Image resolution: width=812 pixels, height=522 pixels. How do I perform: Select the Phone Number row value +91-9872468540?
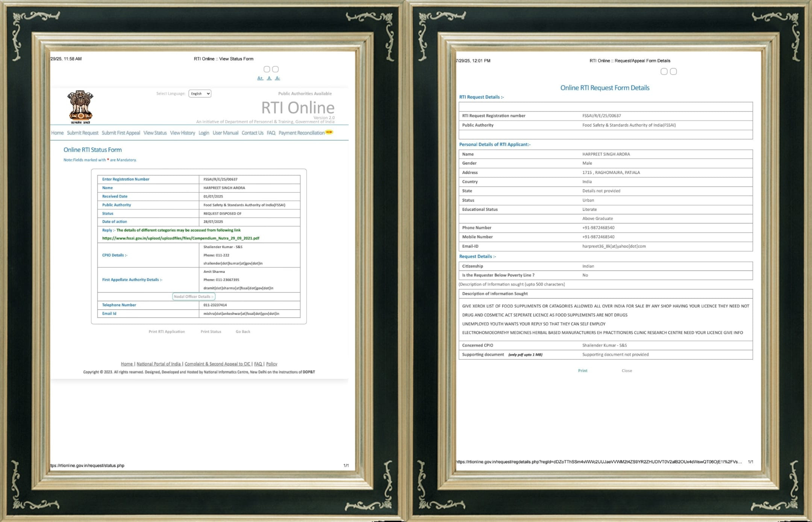point(598,228)
